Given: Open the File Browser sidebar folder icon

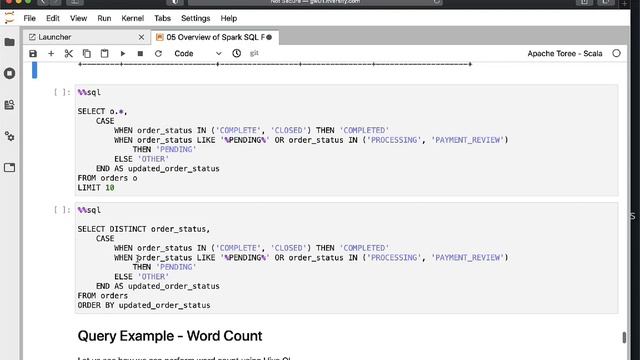Looking at the screenshot, I should coord(9,42).
